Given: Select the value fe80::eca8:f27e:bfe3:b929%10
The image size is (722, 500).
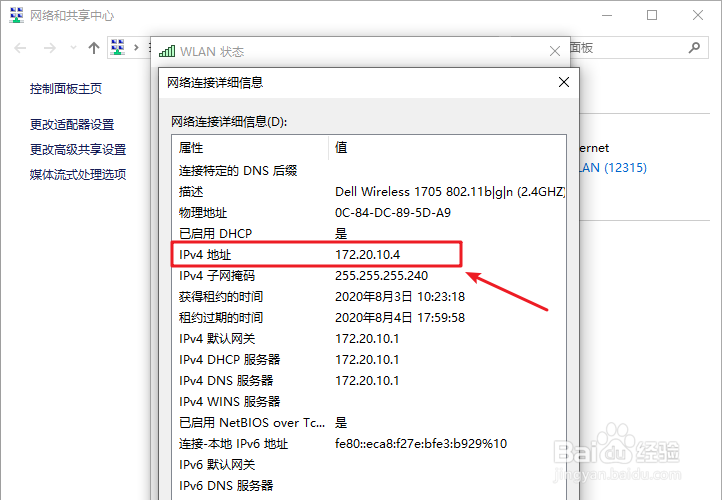Looking at the screenshot, I should pos(421,444).
